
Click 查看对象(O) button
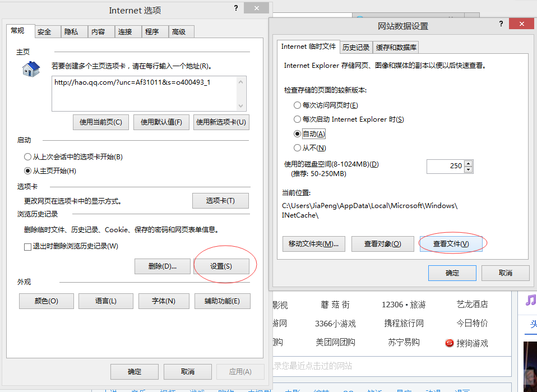pyautogui.click(x=382, y=244)
